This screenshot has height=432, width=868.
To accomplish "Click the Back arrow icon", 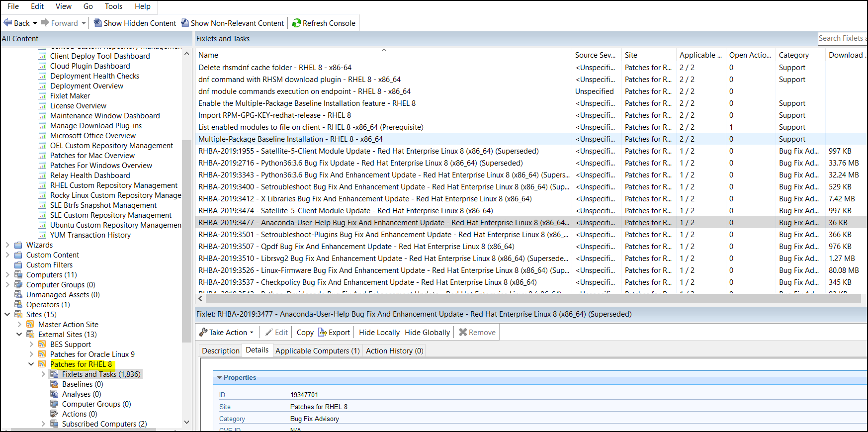I will pos(8,23).
